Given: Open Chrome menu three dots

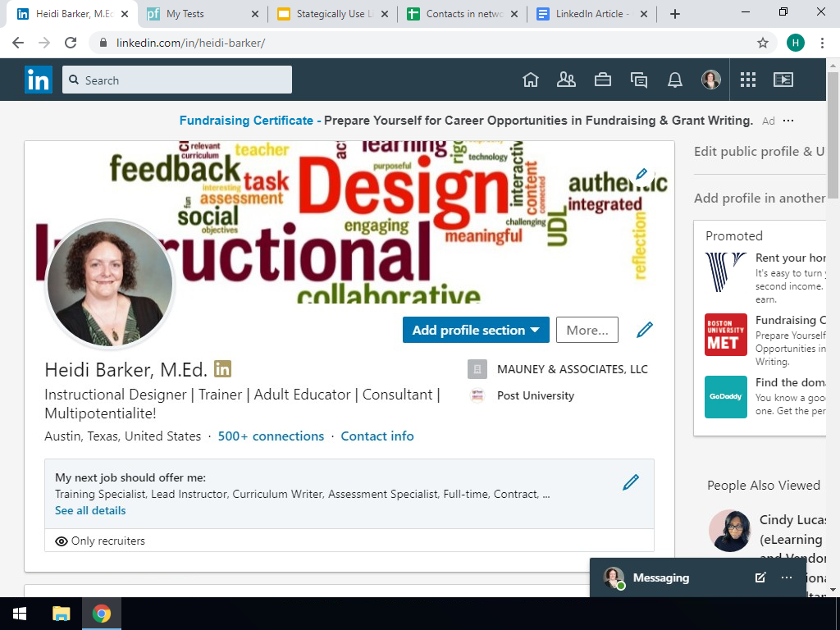Looking at the screenshot, I should pos(822,43).
